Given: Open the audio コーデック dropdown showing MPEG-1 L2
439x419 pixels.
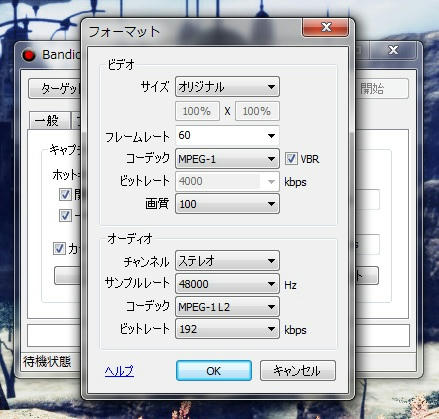Looking at the screenshot, I should click(227, 306).
